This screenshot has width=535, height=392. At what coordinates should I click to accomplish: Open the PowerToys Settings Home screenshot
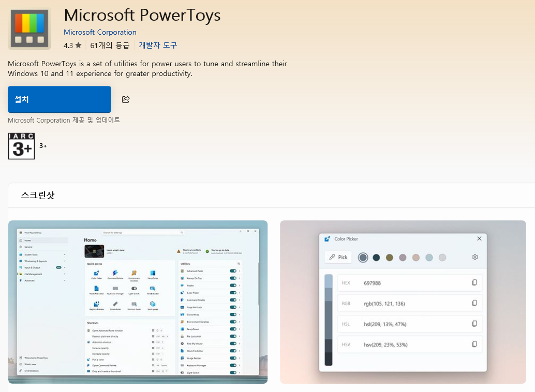pos(138,302)
